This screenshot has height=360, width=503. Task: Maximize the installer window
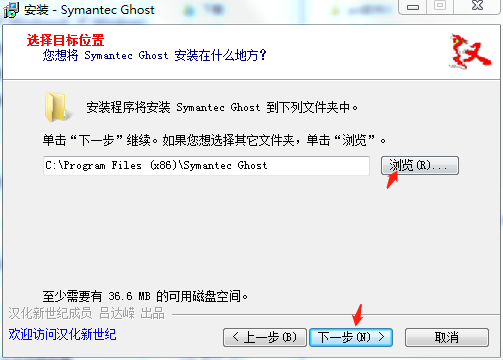point(440,6)
